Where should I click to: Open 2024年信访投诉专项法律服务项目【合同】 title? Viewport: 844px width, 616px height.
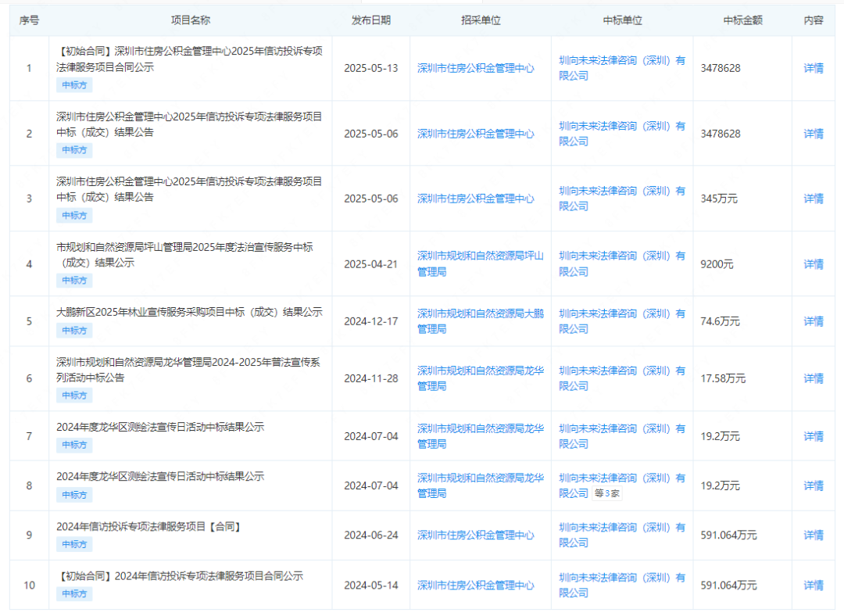148,527
